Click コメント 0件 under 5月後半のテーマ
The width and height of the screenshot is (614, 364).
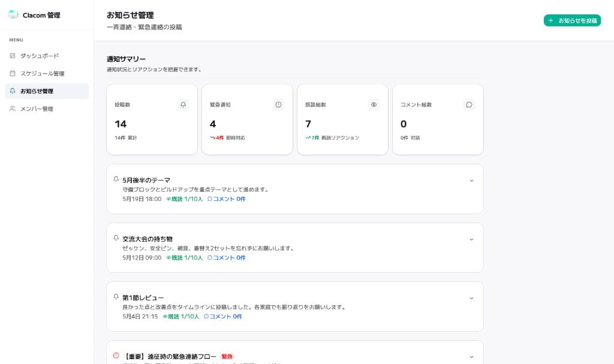click(x=226, y=199)
